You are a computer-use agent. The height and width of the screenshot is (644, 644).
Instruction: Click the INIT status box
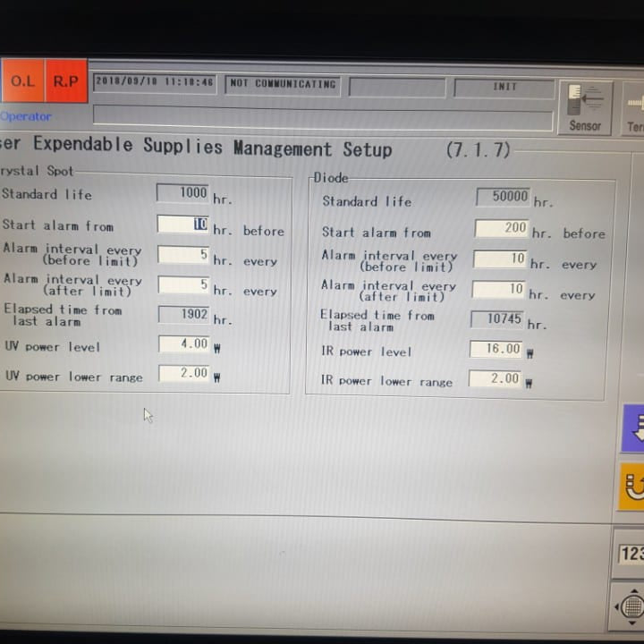pyautogui.click(x=504, y=88)
